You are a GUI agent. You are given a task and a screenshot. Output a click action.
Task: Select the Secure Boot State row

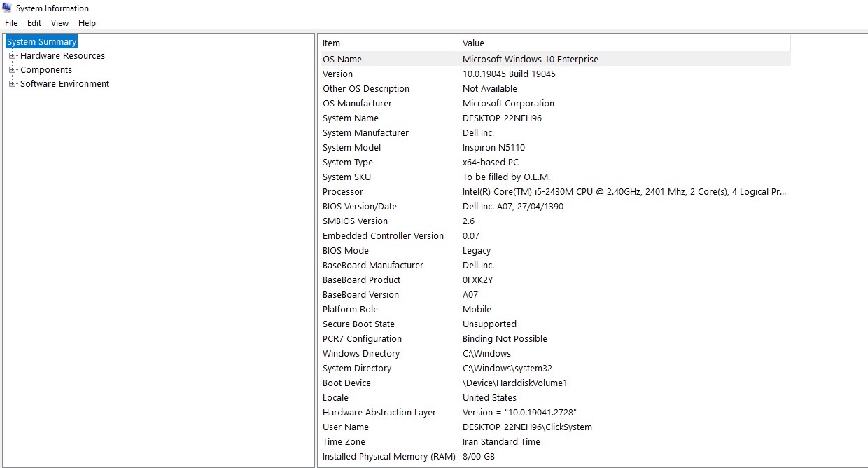point(358,324)
